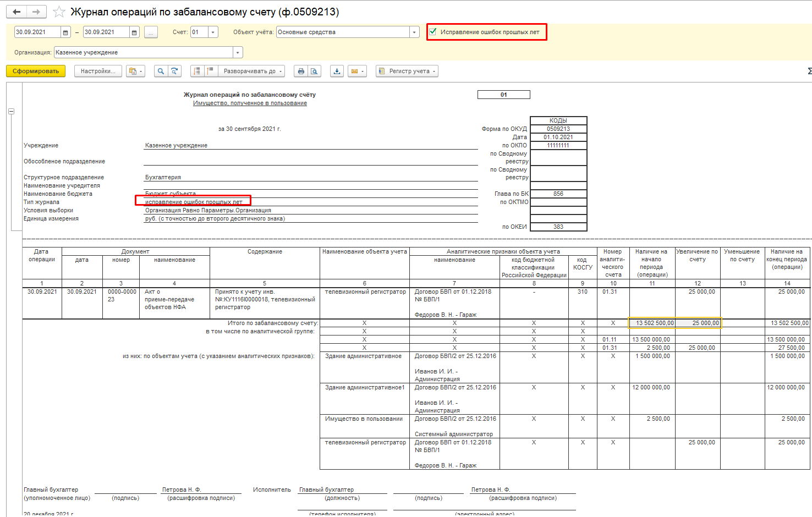Open period selection ellipsis button

[151, 32]
